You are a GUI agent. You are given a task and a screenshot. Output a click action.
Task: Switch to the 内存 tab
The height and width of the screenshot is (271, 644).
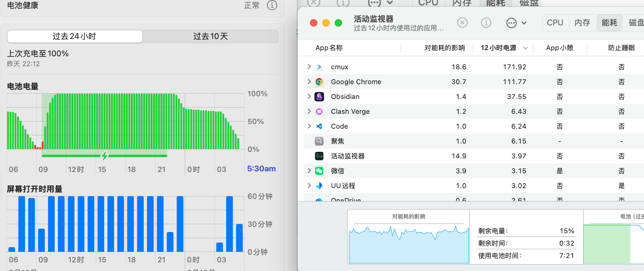(x=582, y=23)
